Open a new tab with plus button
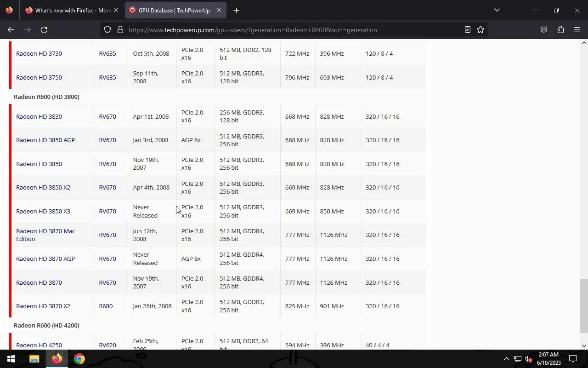The image size is (588, 368). 236,10
